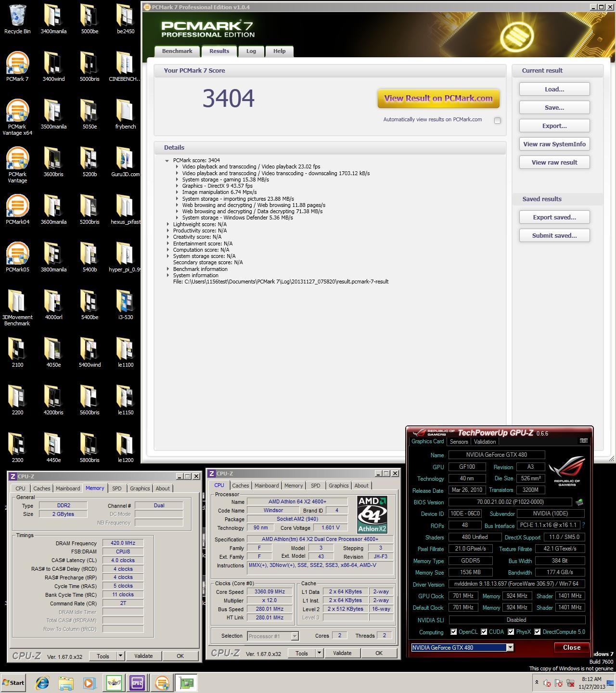
Task: Open the be2450 desktop folder
Action: click(125, 19)
